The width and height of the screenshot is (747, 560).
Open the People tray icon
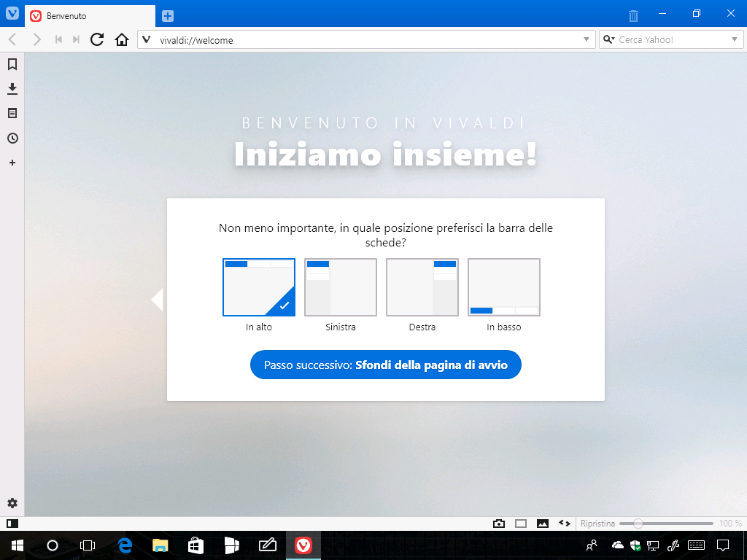[x=591, y=545]
